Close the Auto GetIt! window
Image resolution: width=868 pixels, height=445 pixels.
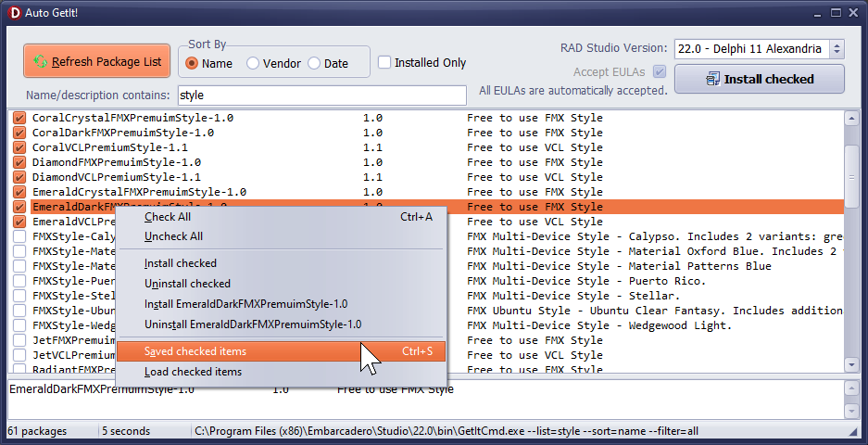pyautogui.click(x=853, y=12)
